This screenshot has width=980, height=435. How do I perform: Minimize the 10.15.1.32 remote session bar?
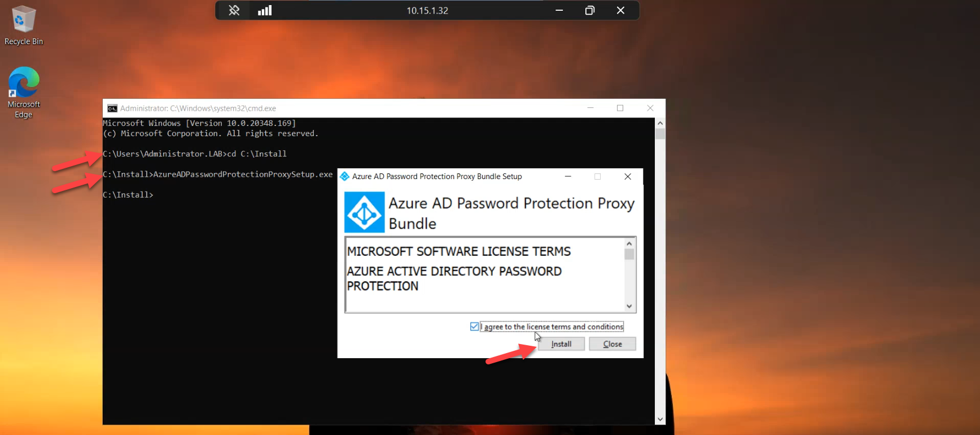pos(559,10)
